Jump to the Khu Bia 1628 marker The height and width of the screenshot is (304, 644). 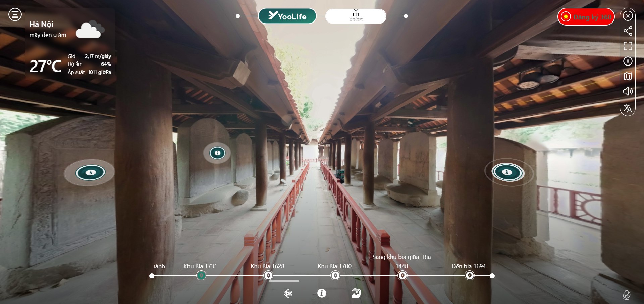268,276
